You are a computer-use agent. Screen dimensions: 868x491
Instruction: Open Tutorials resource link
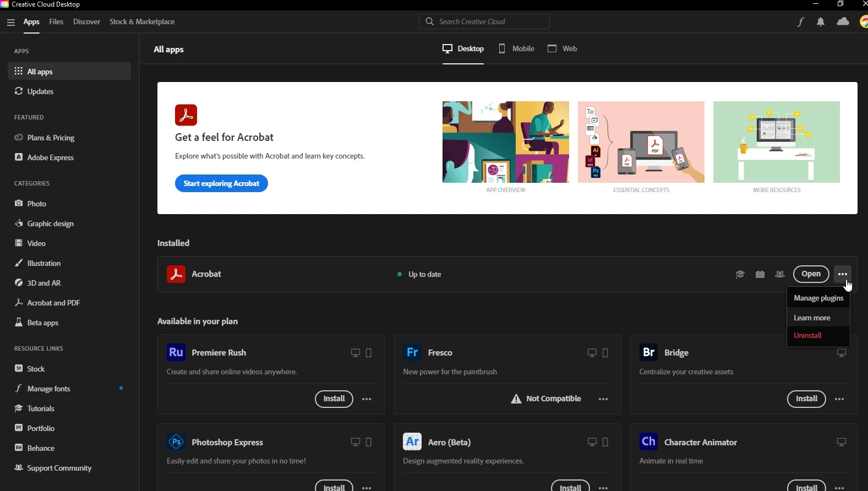69,408
